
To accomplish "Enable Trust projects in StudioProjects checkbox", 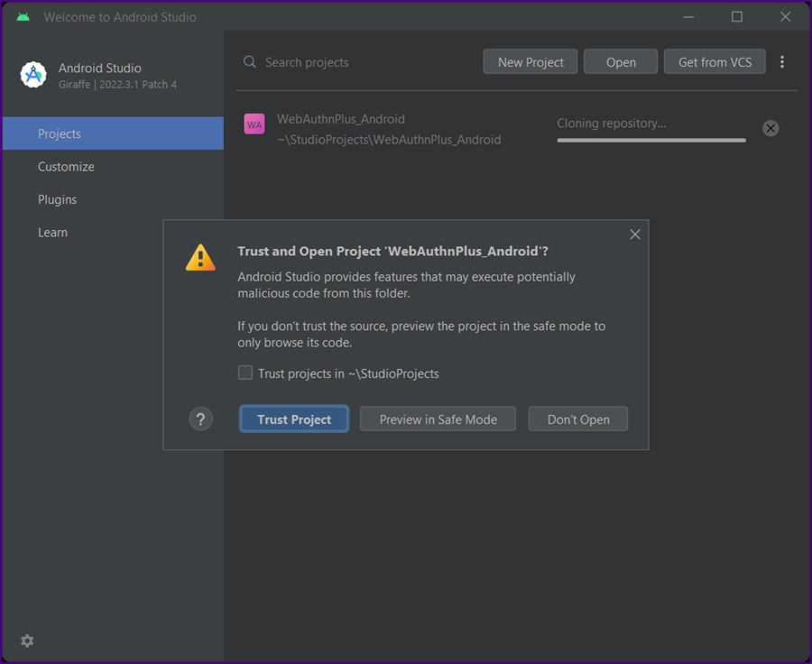I will point(245,373).
